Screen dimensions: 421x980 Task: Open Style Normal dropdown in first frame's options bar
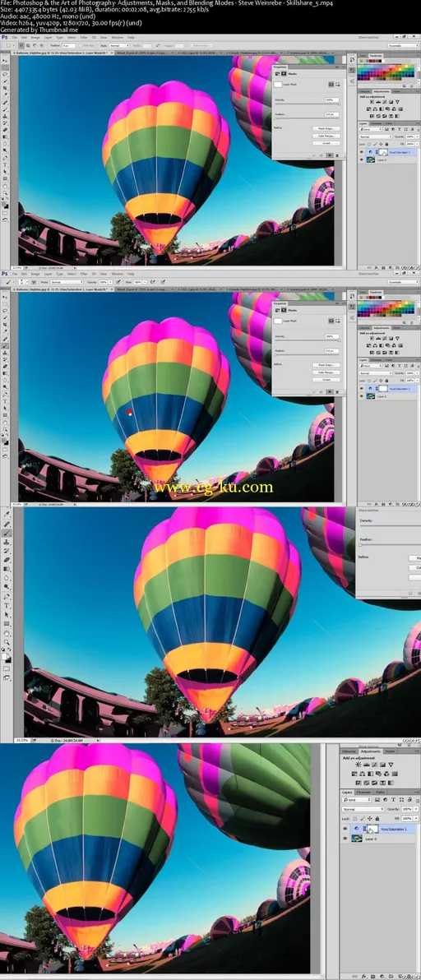pos(118,45)
